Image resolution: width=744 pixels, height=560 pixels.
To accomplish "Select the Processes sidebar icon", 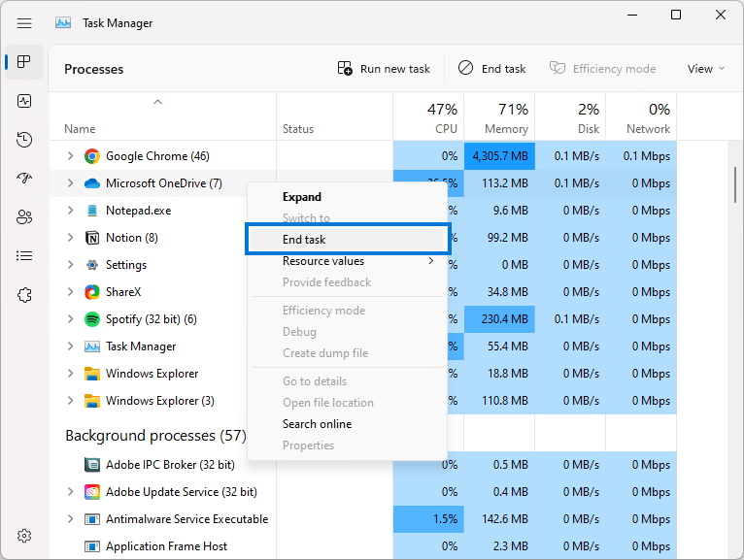I will [24, 62].
